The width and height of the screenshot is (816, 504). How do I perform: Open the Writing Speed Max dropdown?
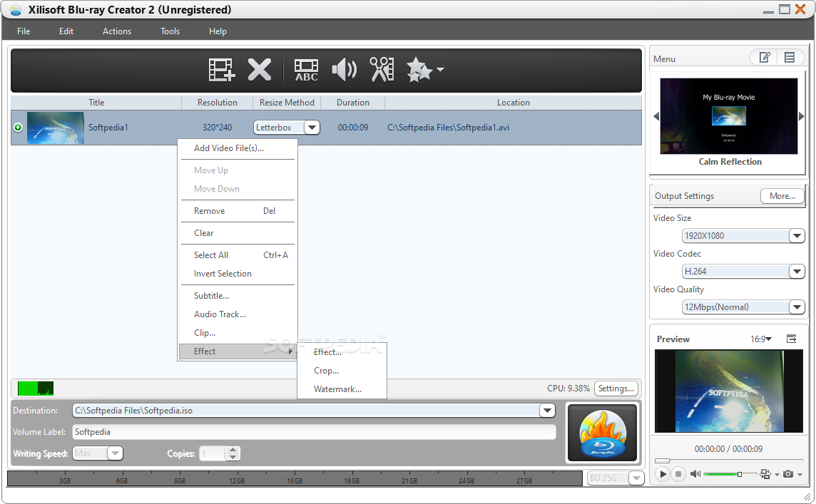coord(115,453)
